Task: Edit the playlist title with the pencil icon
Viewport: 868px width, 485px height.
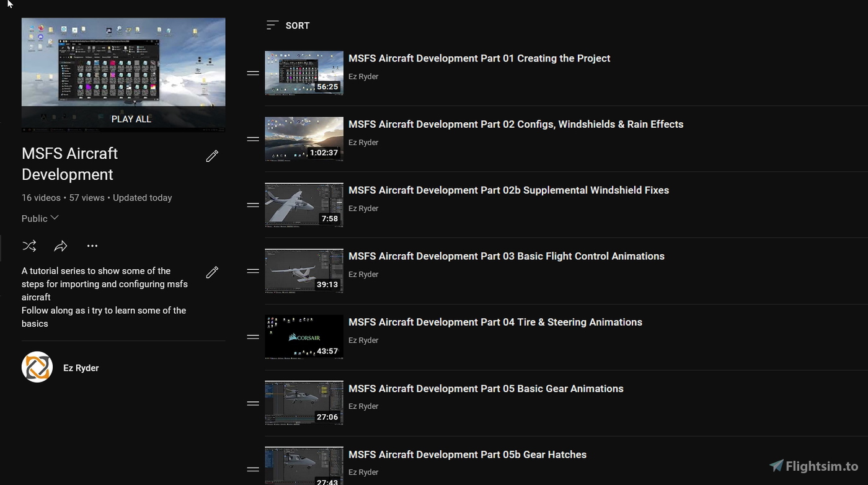Action: tap(212, 156)
